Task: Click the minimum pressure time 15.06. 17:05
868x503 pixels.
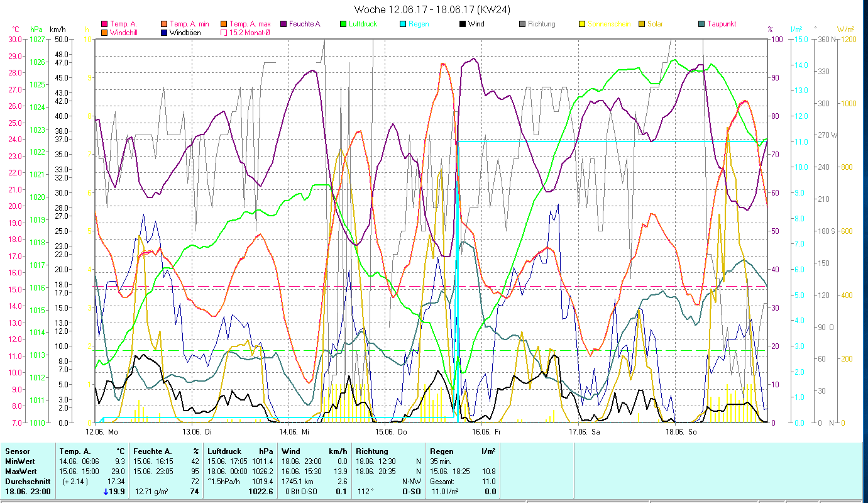Action: point(228,462)
